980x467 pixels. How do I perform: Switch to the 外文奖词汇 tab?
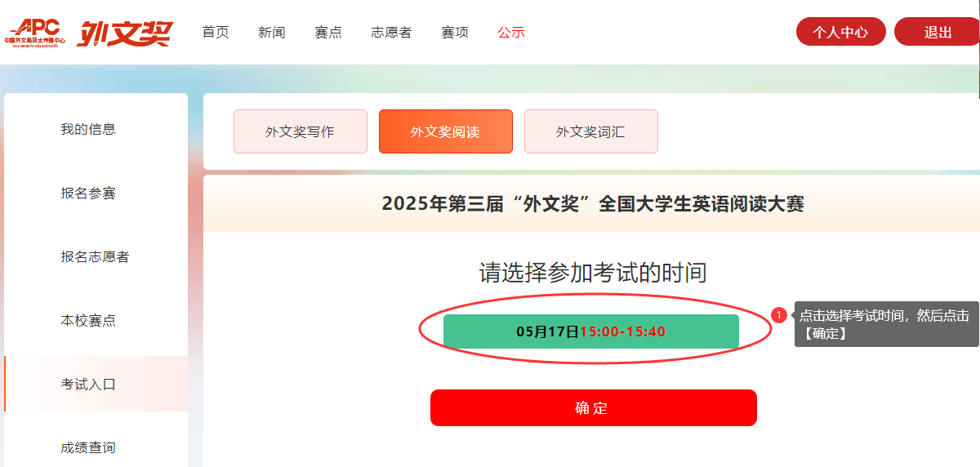click(591, 131)
